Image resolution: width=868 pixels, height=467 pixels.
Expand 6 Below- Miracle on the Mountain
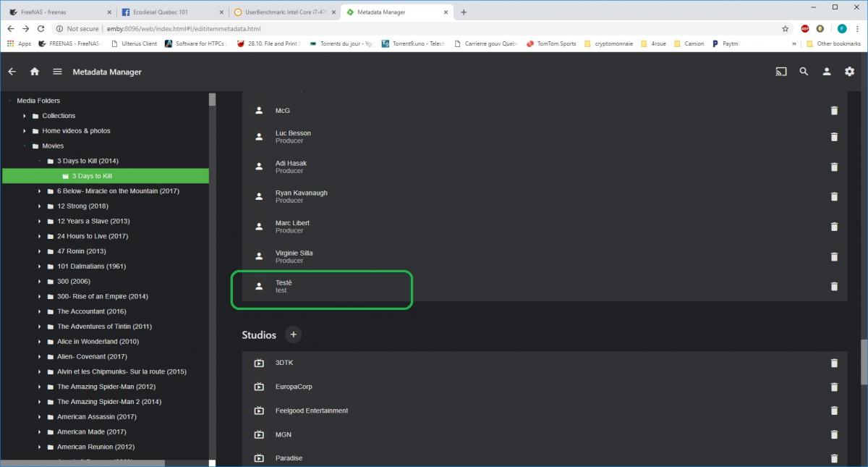(x=39, y=191)
